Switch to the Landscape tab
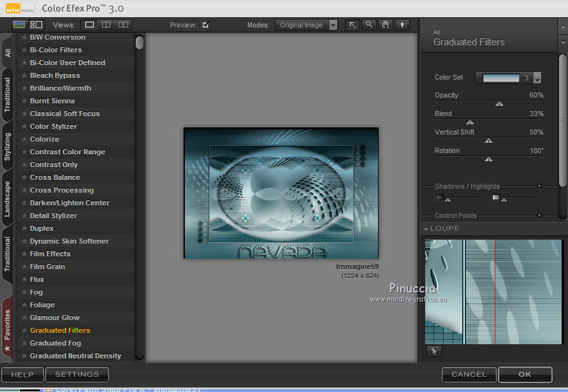 pos(8,199)
